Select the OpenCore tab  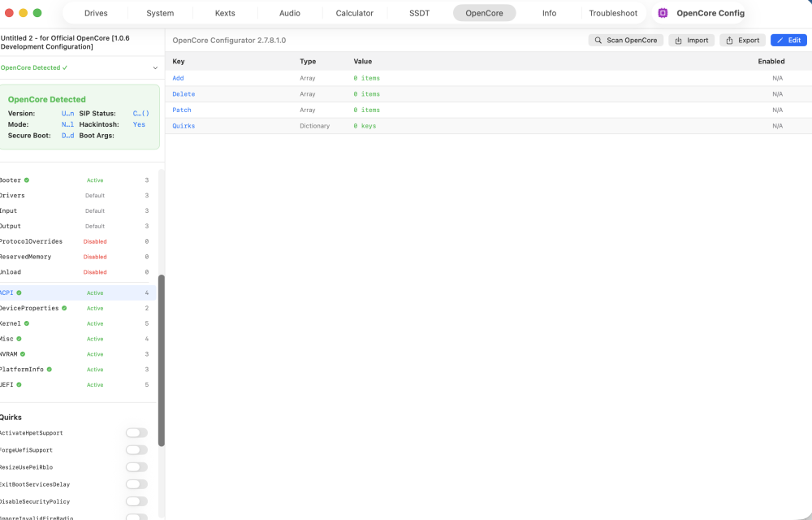(484, 13)
